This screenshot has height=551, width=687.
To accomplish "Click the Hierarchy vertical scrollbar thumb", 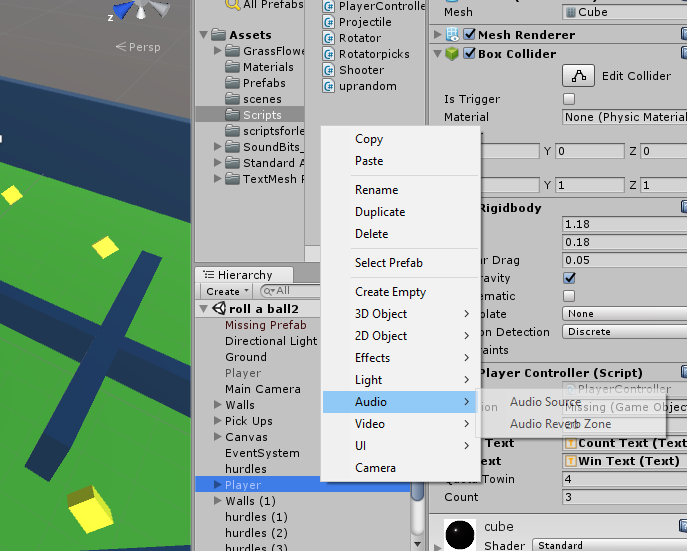I will pos(418,491).
